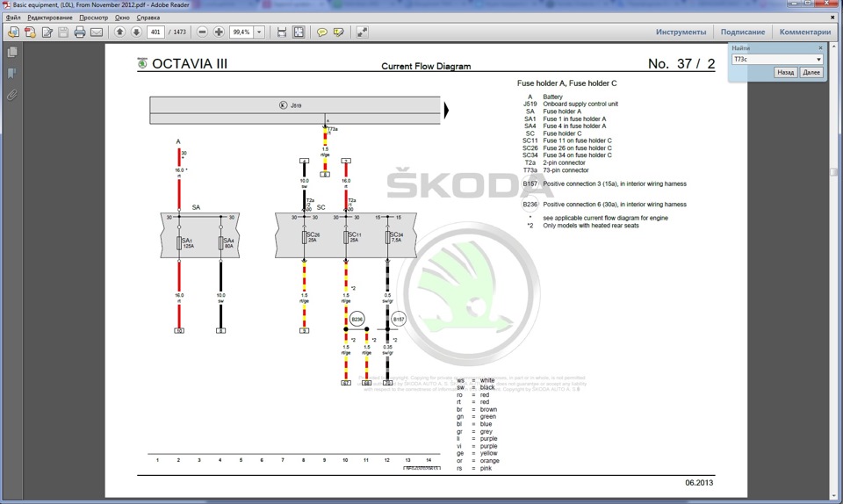Open the zoom level dropdown arrow

259,32
